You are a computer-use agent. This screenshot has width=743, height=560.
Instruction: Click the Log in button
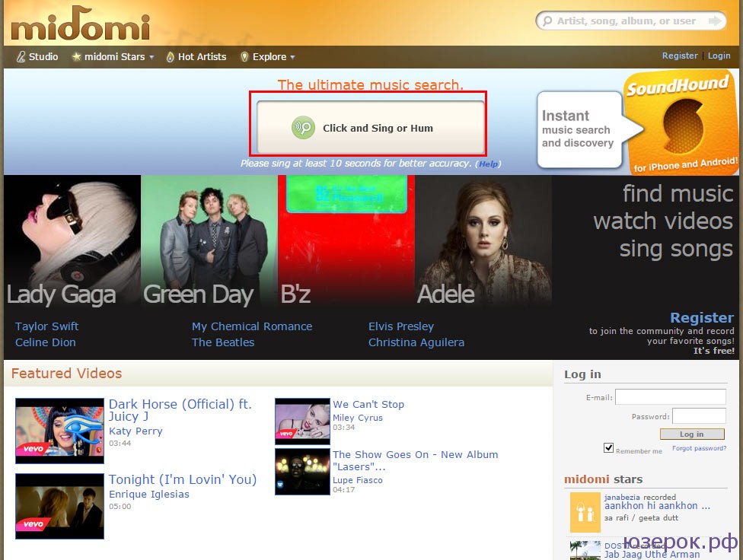(x=692, y=434)
